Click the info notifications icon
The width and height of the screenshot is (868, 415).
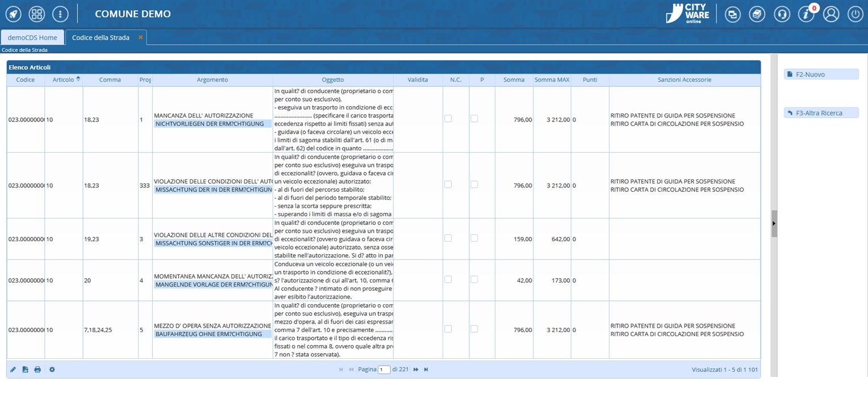coord(806,14)
